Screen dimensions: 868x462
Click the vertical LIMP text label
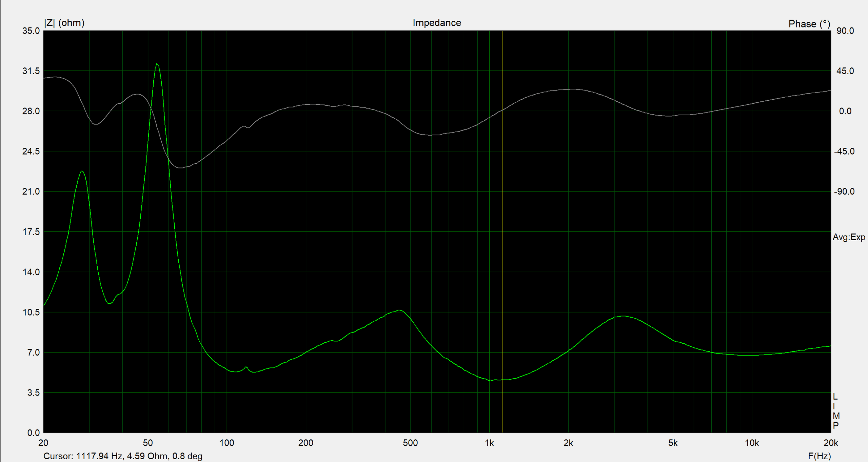coord(836,411)
